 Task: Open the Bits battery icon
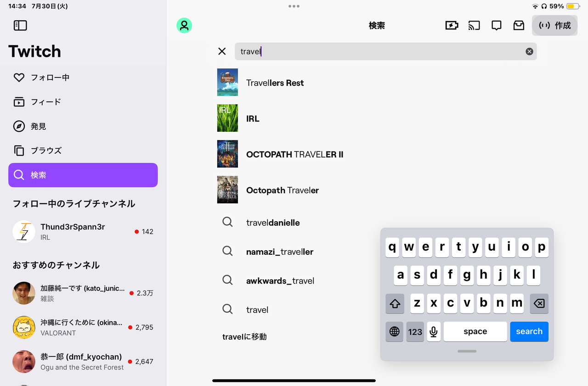[452, 26]
